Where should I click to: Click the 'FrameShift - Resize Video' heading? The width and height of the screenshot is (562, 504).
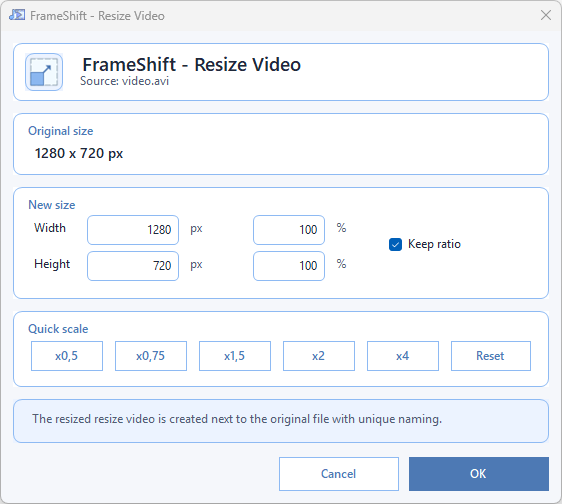pyautogui.click(x=191, y=65)
